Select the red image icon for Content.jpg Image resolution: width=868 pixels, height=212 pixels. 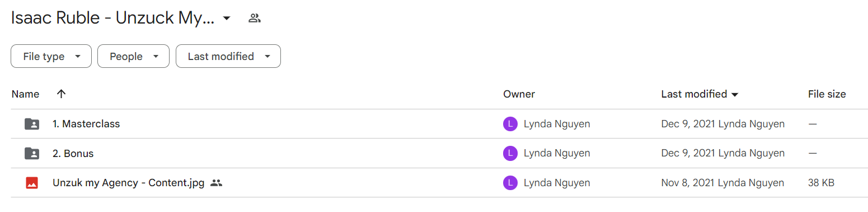[x=32, y=183]
